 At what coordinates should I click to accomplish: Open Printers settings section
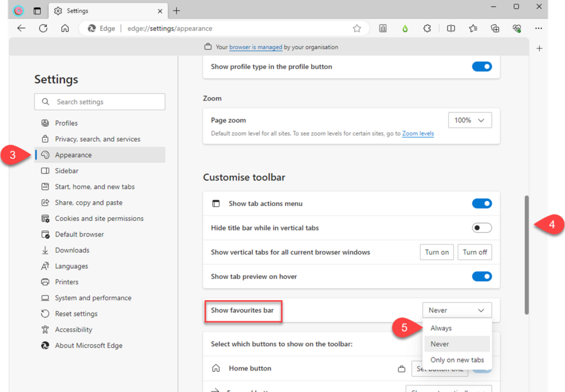100,282
